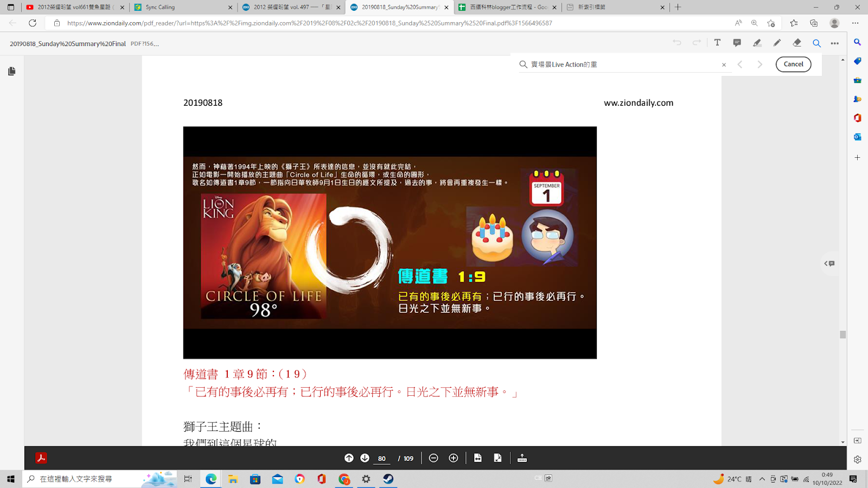Viewport: 868px width, 488px height.
Task: Click the vertical scrollbar thumb
Action: click(843, 335)
